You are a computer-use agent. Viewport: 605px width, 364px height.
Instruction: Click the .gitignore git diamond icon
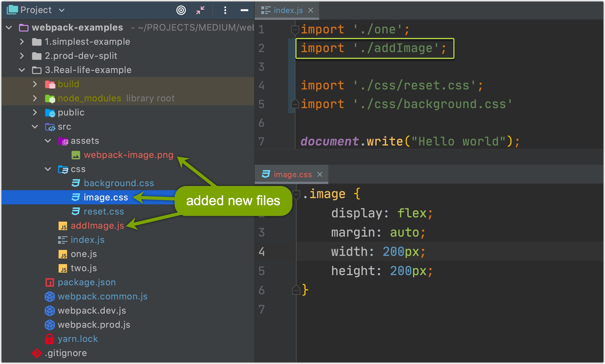pyautogui.click(x=37, y=353)
